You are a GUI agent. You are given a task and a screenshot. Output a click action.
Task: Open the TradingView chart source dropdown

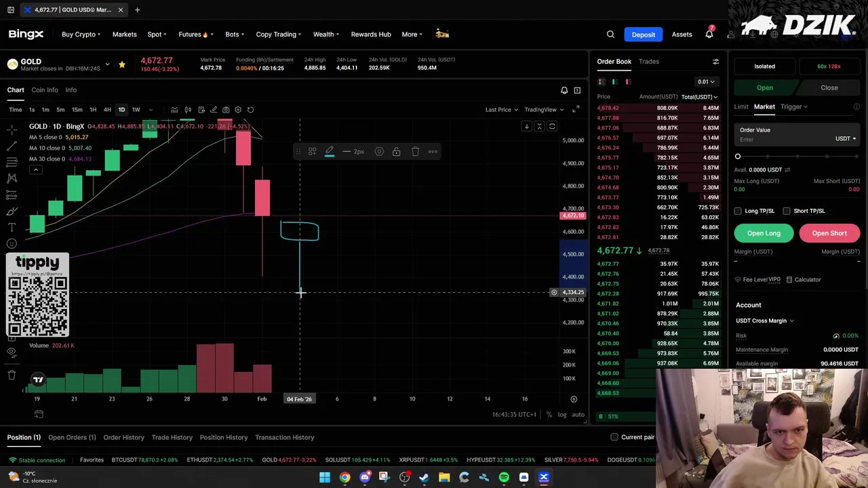(545, 110)
